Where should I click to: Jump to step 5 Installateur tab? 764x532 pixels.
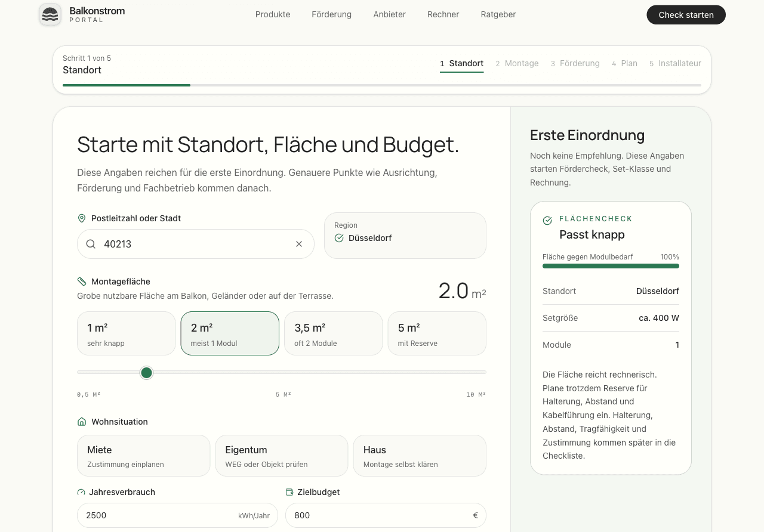coord(675,64)
